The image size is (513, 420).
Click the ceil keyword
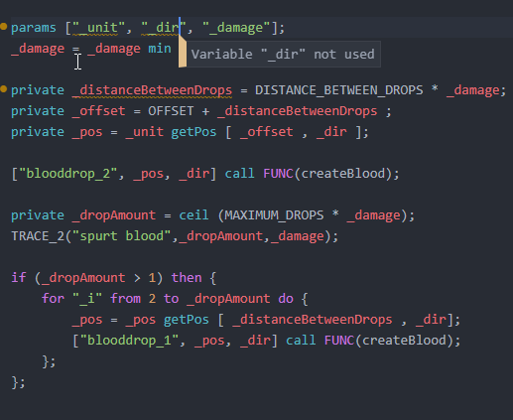tap(193, 215)
